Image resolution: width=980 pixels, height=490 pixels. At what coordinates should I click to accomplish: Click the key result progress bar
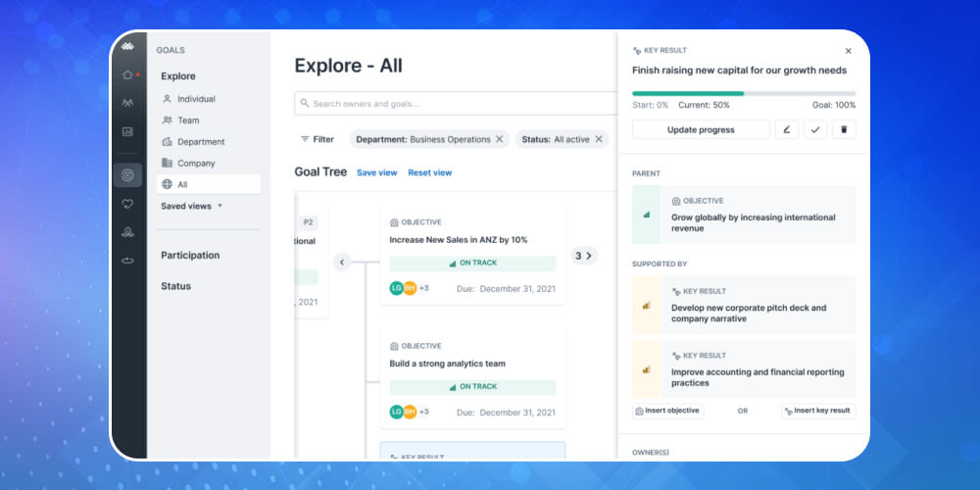tap(744, 93)
